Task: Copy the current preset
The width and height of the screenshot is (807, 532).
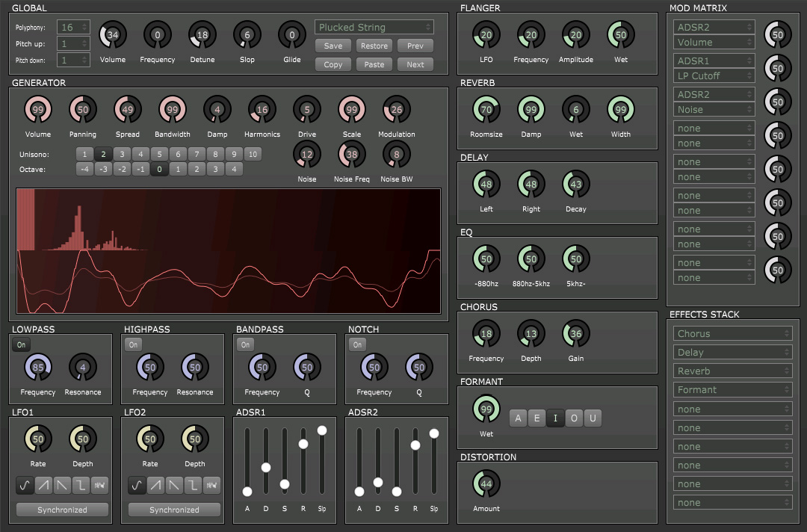Action: point(333,64)
